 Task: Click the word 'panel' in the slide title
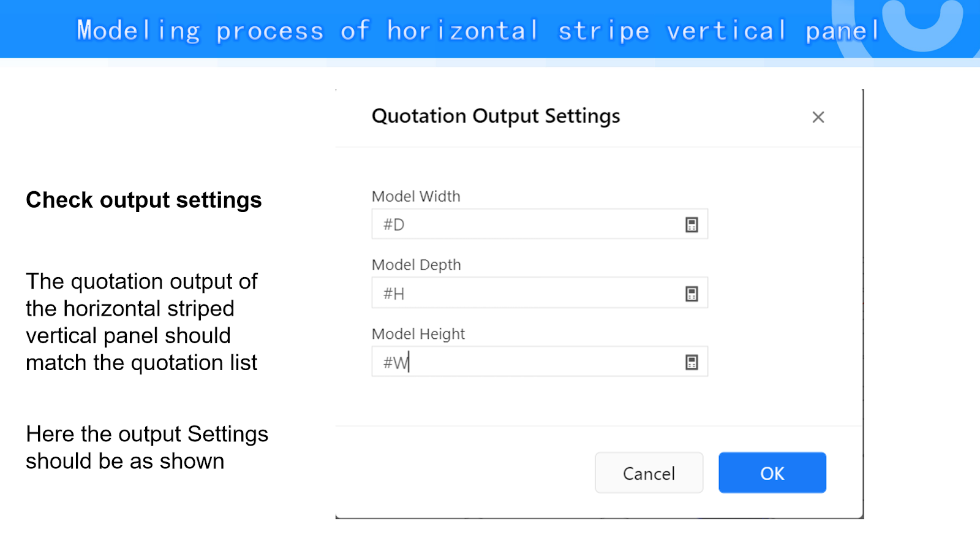point(842,31)
